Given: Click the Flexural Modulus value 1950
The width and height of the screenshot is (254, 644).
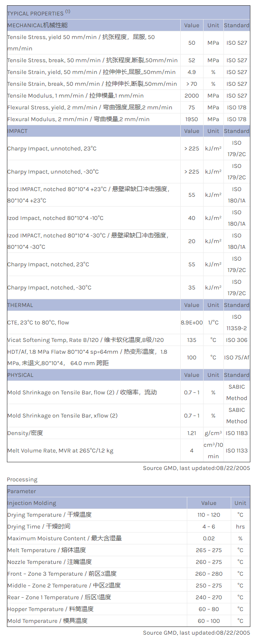Looking at the screenshot, I should (x=192, y=119).
